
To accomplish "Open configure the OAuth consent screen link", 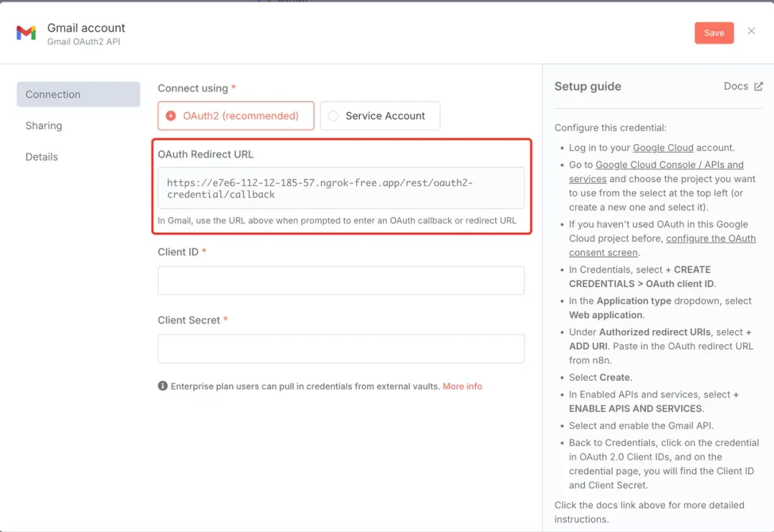I will pos(711,238).
